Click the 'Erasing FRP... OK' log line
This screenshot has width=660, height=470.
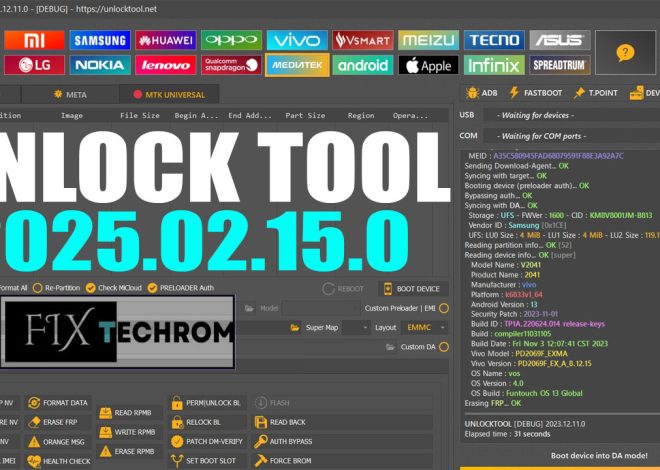pos(492,403)
